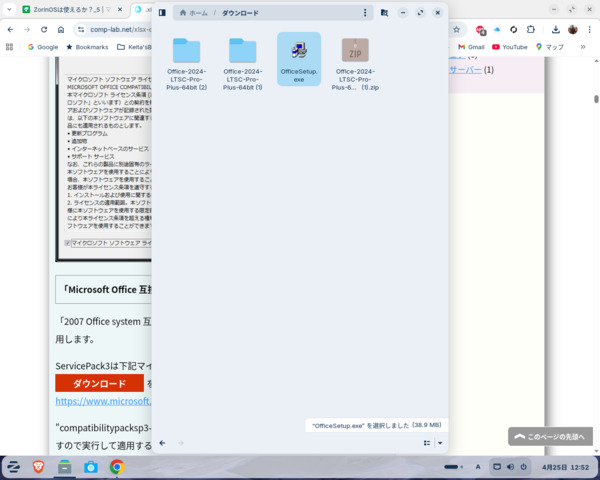Viewport: 600px width, 480px height.
Task: Open the file manager kebab menu
Action: click(x=365, y=13)
